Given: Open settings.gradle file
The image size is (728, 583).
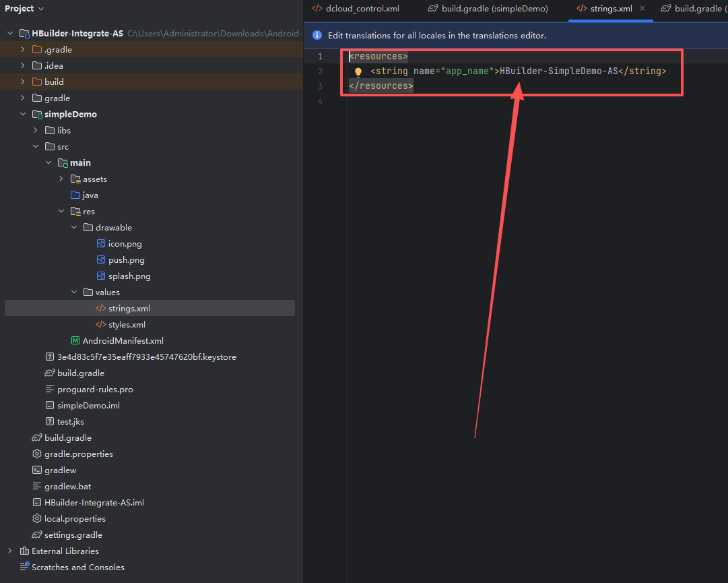Looking at the screenshot, I should pyautogui.click(x=73, y=534).
